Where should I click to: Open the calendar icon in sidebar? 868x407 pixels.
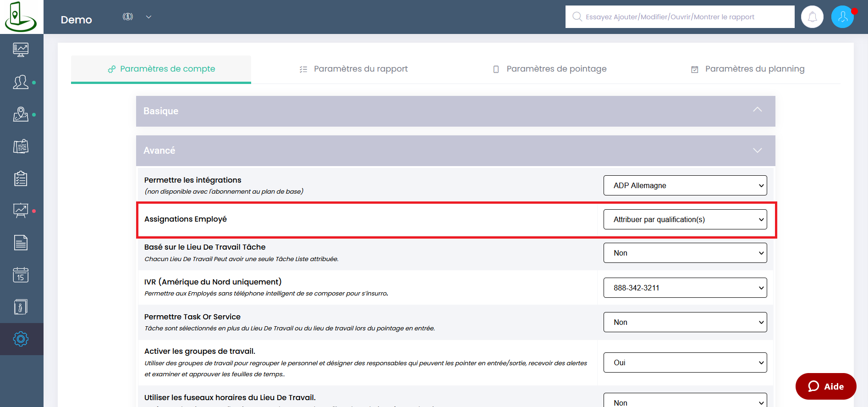coord(21,275)
